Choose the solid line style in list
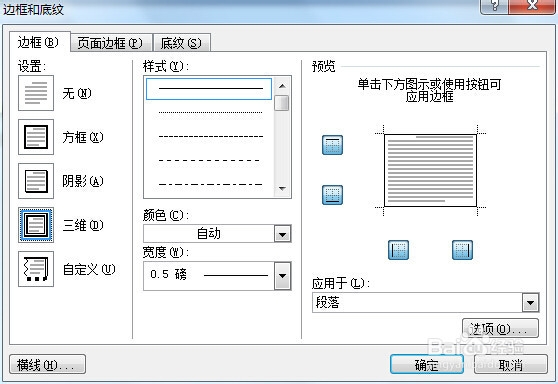The height and width of the screenshot is (384, 558). (209, 89)
